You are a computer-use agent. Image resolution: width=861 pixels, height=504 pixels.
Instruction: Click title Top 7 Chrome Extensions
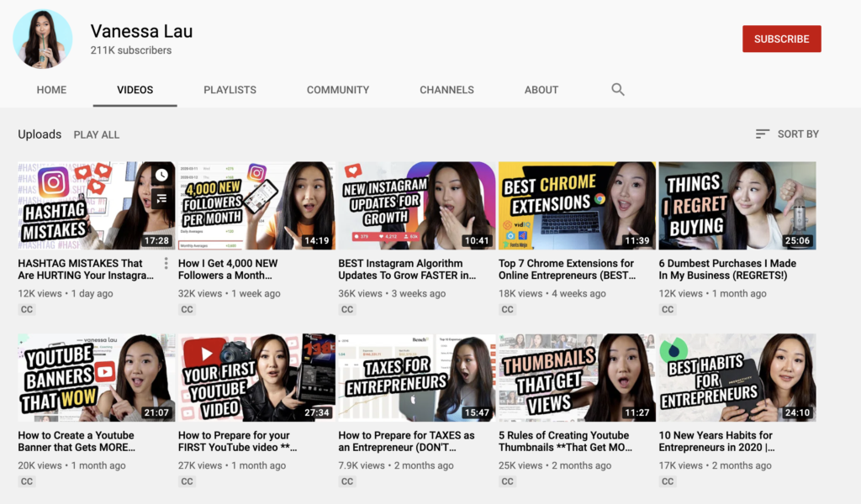click(x=568, y=270)
